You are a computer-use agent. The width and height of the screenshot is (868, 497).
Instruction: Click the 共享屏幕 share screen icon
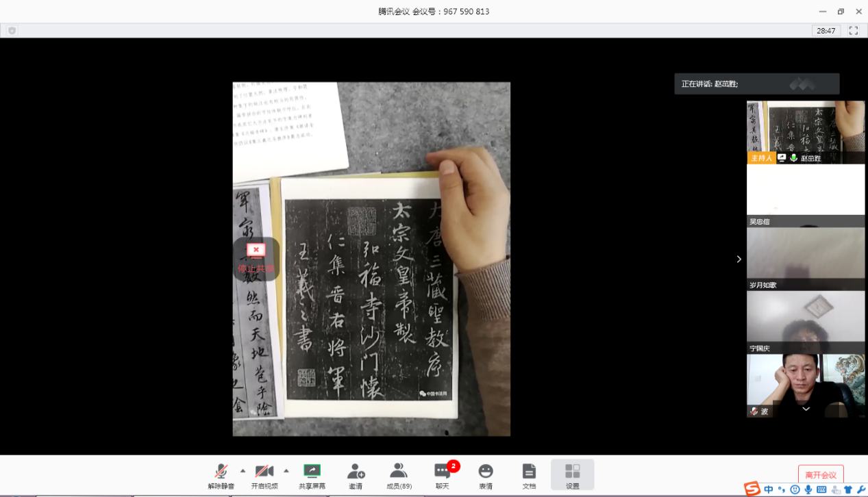[312, 475]
